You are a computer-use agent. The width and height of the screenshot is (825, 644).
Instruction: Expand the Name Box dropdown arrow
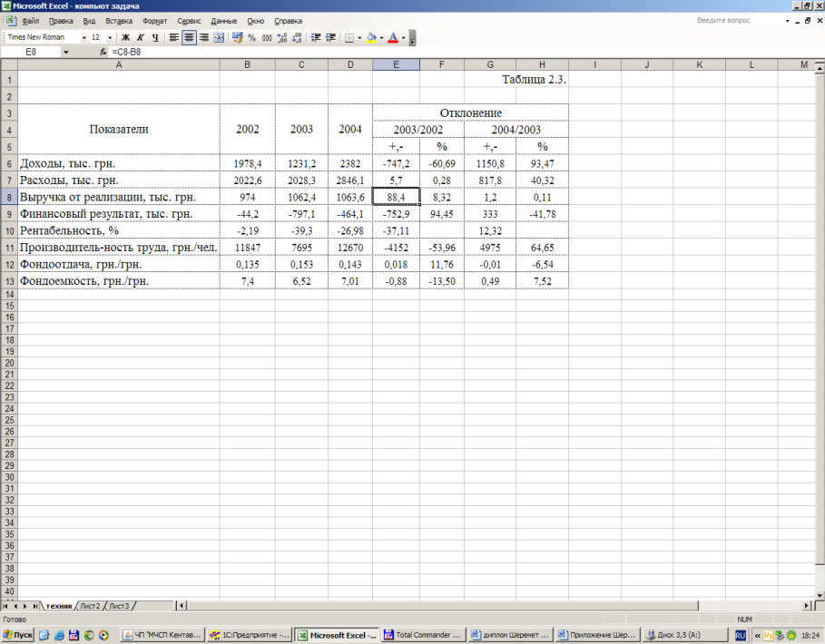tap(65, 52)
